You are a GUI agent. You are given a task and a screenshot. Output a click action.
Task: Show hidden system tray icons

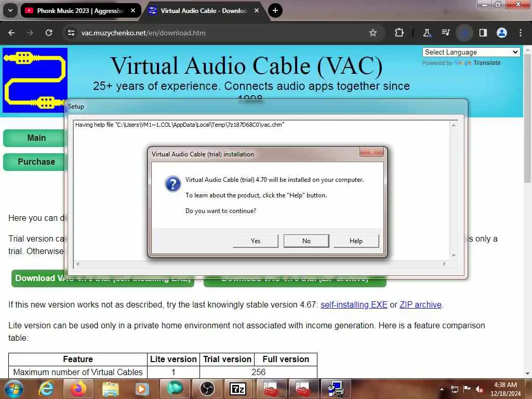coord(442,390)
